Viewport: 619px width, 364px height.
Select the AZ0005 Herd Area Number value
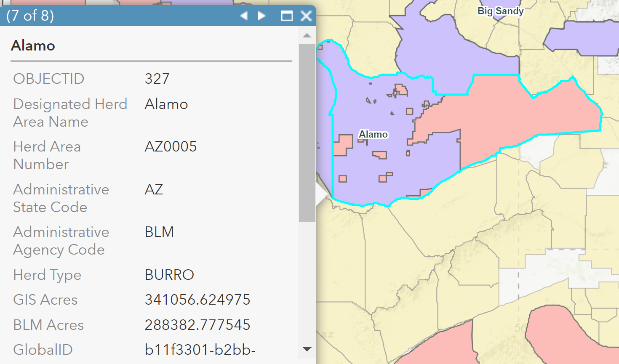pyautogui.click(x=171, y=146)
